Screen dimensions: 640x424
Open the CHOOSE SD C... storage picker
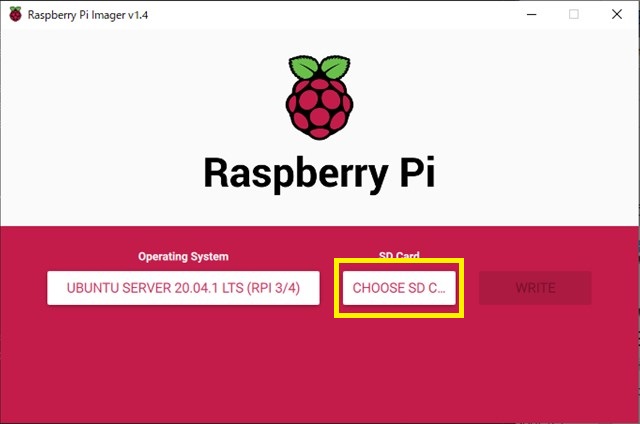(399, 288)
